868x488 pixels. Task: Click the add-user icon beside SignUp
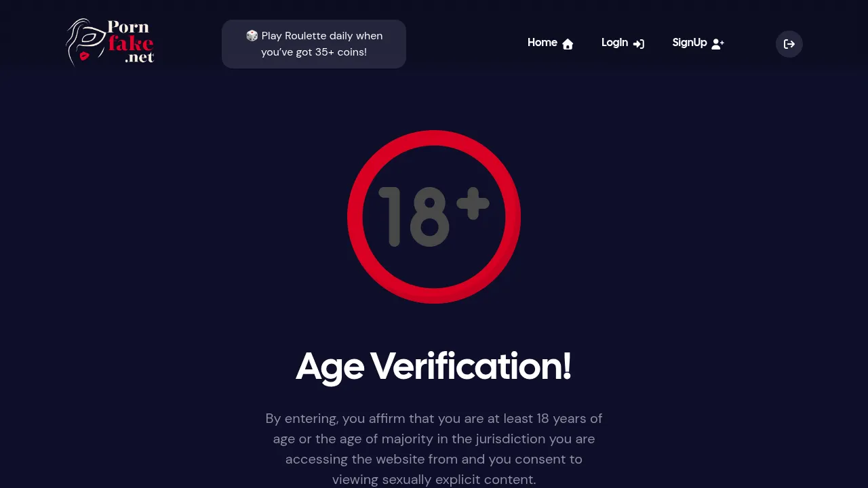(x=717, y=44)
